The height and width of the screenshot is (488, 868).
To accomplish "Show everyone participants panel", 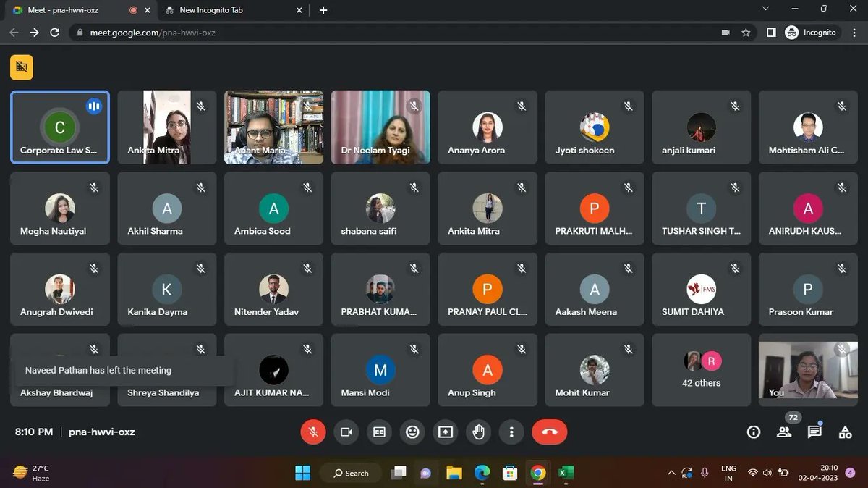I will coord(784,432).
